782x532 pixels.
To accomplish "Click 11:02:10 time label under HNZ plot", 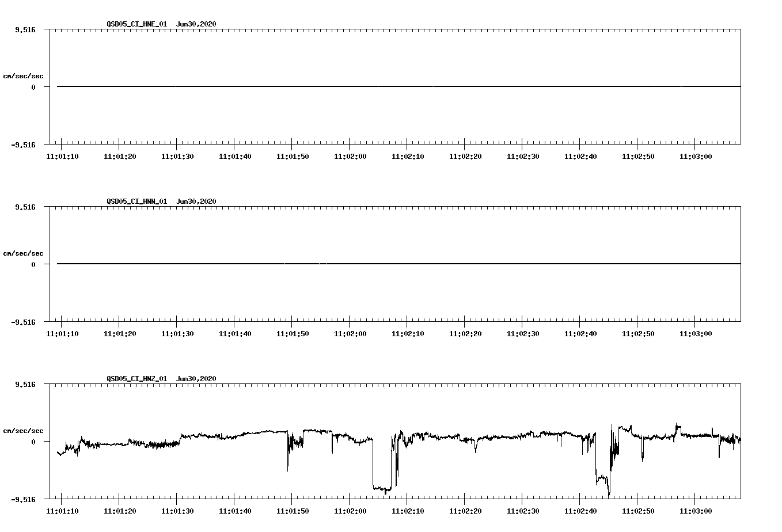I will click(x=408, y=511).
